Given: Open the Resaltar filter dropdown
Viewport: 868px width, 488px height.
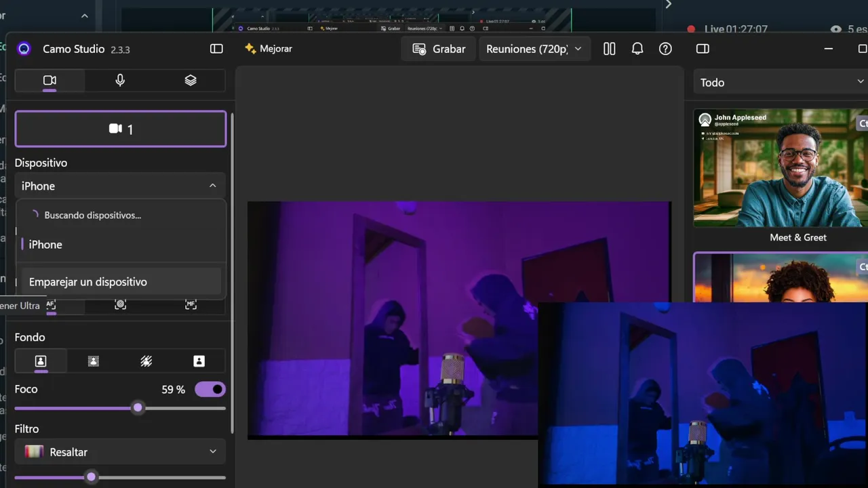Looking at the screenshot, I should [121, 452].
